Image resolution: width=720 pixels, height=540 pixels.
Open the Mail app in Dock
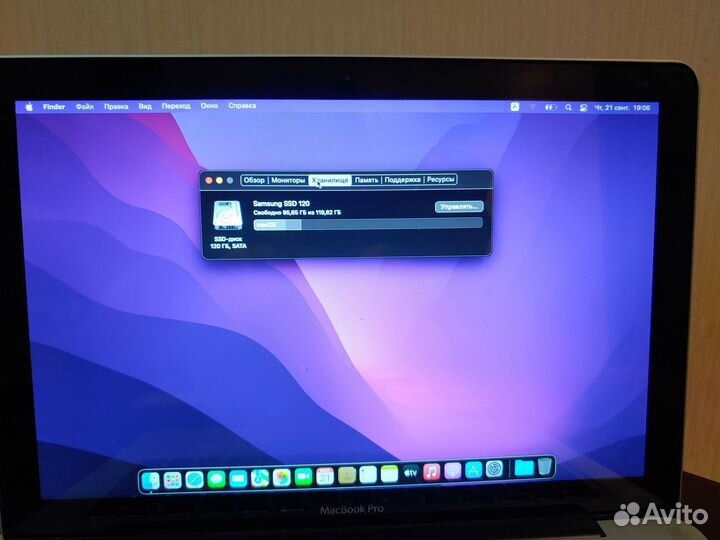238,479
